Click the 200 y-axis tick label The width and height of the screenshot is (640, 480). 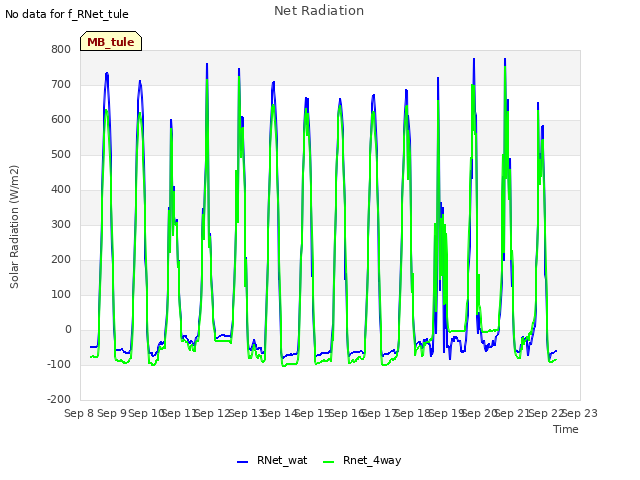pyautogui.click(x=61, y=260)
